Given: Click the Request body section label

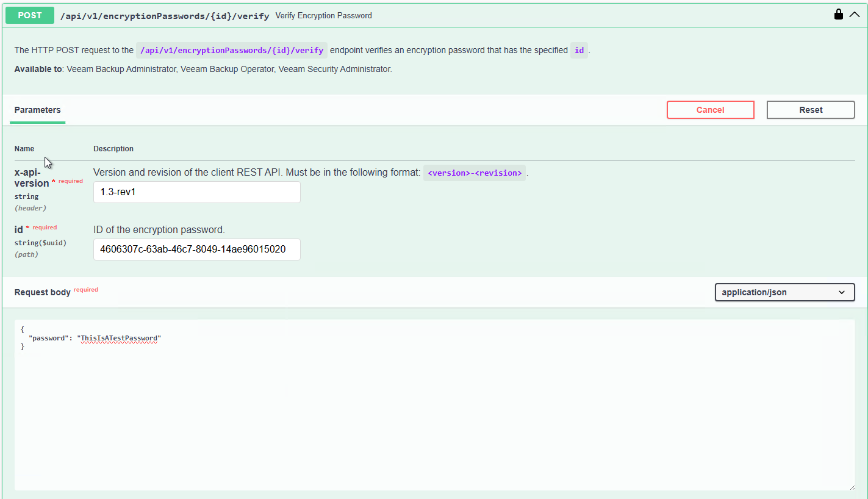Looking at the screenshot, I should tap(43, 292).
